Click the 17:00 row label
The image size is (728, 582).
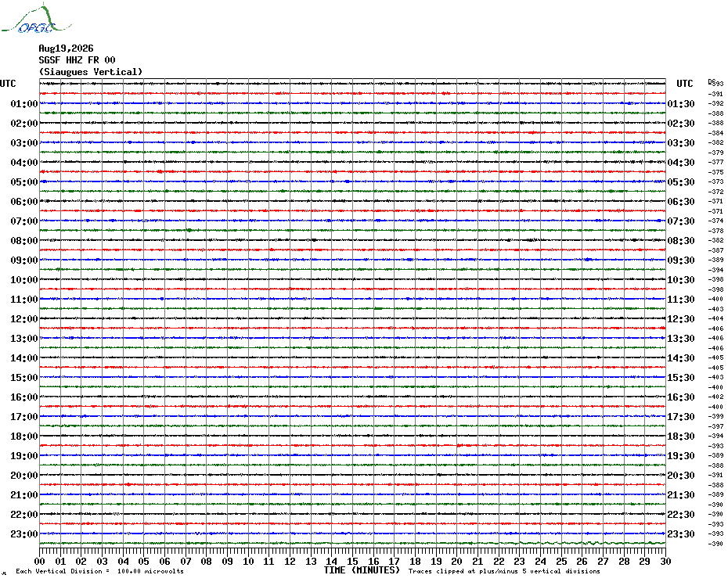pyautogui.click(x=24, y=417)
